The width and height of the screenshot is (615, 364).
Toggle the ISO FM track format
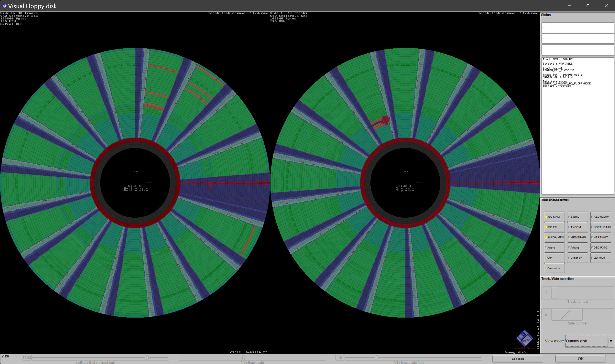tap(554, 227)
